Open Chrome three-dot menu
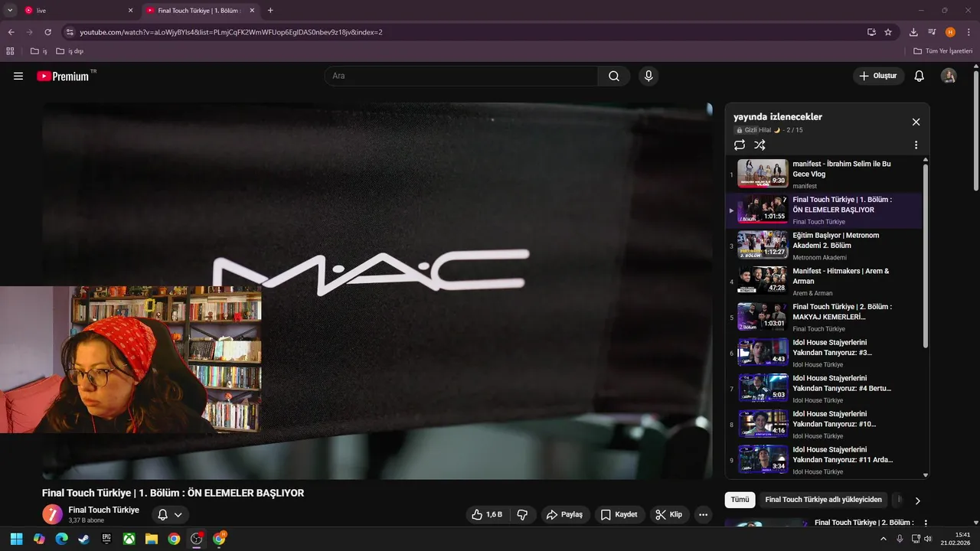This screenshot has height=551, width=980. point(969,32)
